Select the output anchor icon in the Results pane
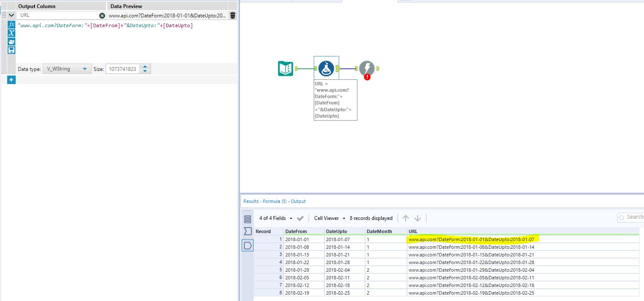 click(x=248, y=245)
